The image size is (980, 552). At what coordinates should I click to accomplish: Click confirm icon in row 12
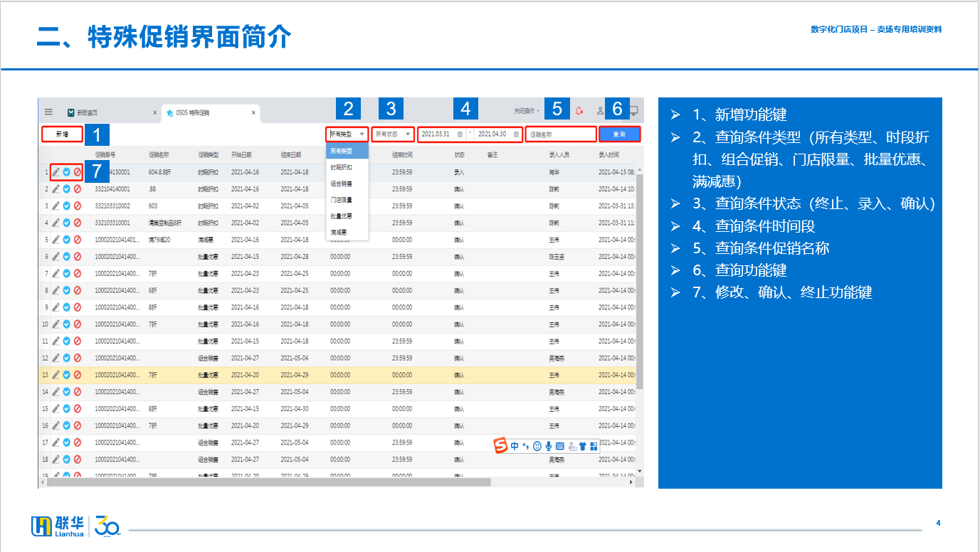(x=67, y=358)
